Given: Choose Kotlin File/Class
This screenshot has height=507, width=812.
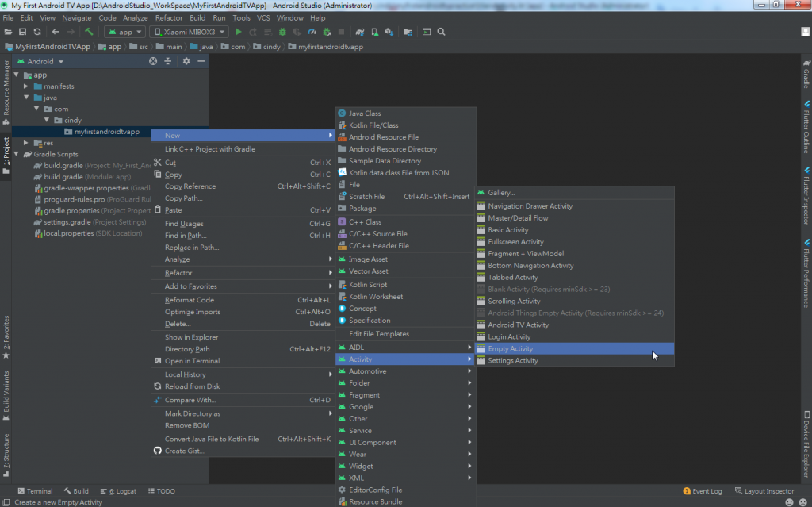Looking at the screenshot, I should click(405, 125).
